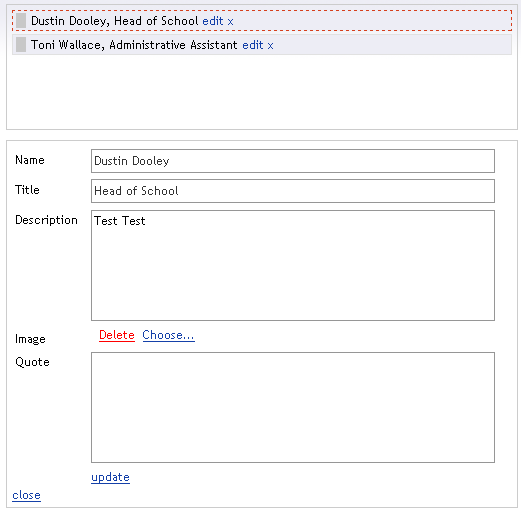Screen dimensions: 521x511
Task: Click the gray drag handle beside Toni Wallace
Action: click(21, 45)
